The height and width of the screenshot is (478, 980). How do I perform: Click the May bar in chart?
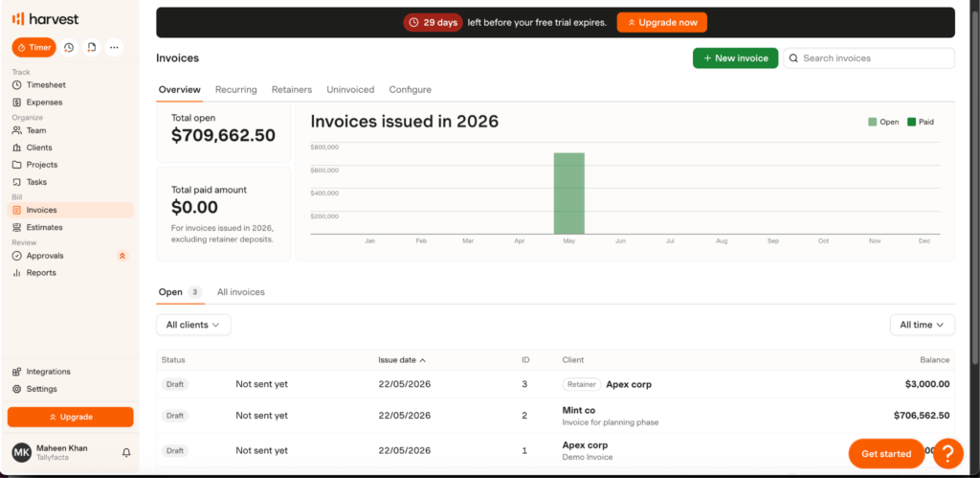point(568,193)
